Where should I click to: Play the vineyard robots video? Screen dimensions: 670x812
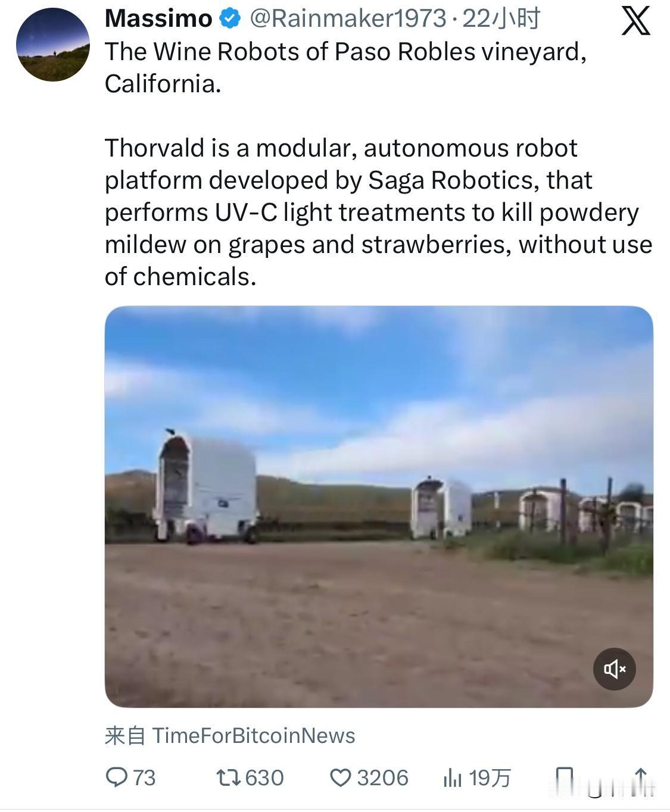click(x=379, y=507)
